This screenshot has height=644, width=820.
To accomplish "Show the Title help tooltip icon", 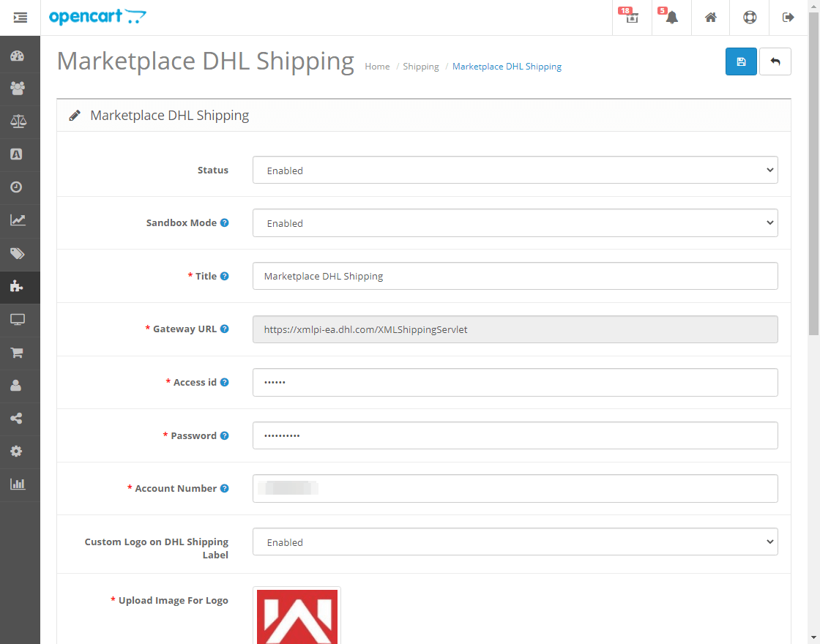I will [224, 276].
